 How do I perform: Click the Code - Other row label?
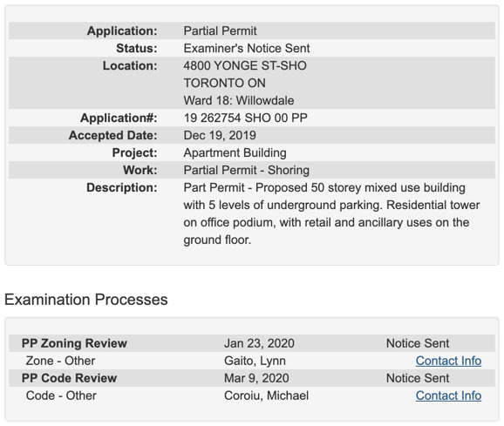click(x=61, y=396)
